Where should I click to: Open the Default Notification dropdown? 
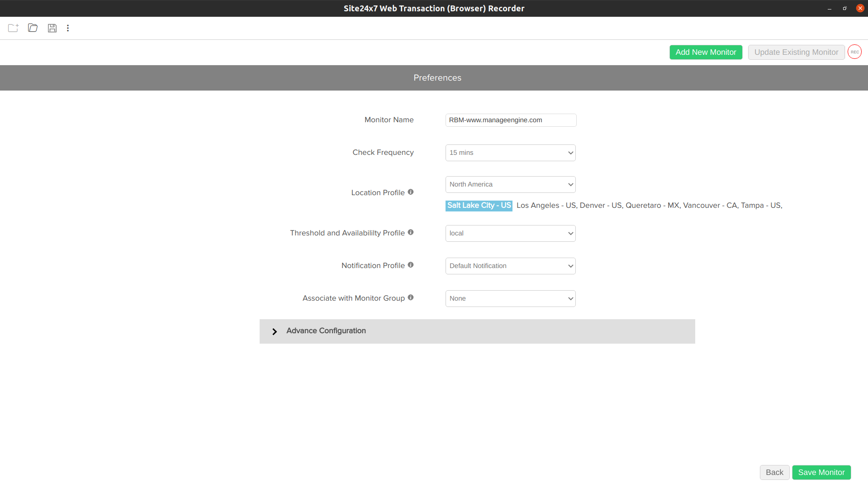coord(510,266)
